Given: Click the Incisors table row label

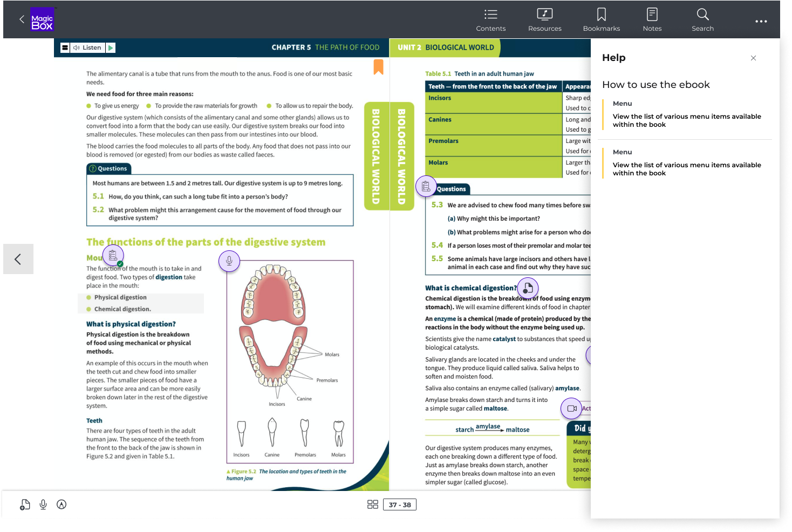Looking at the screenshot, I should click(440, 98).
